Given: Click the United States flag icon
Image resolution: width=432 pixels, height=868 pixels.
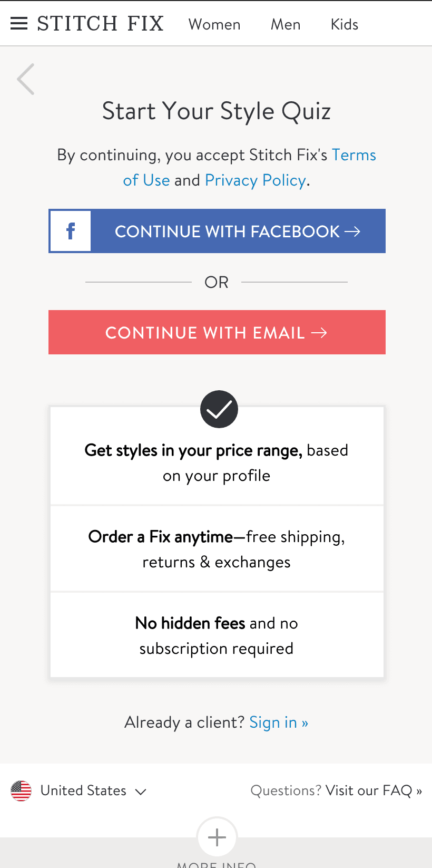Looking at the screenshot, I should coord(21,790).
